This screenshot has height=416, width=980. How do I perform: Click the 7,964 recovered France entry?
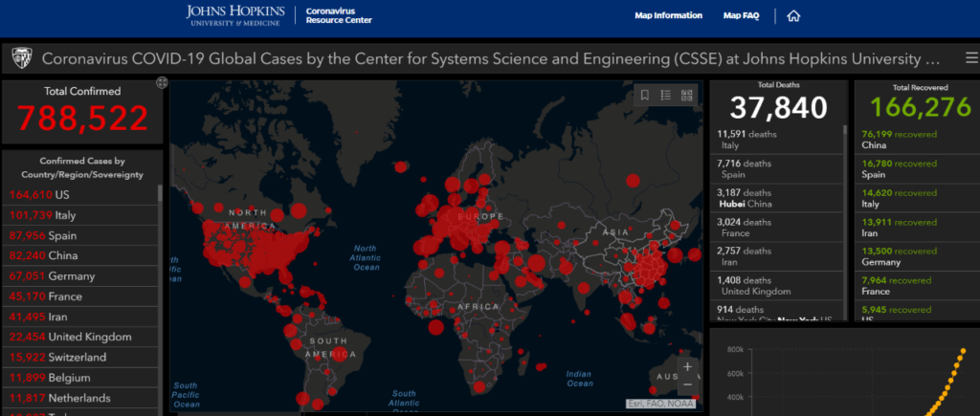pos(917,286)
